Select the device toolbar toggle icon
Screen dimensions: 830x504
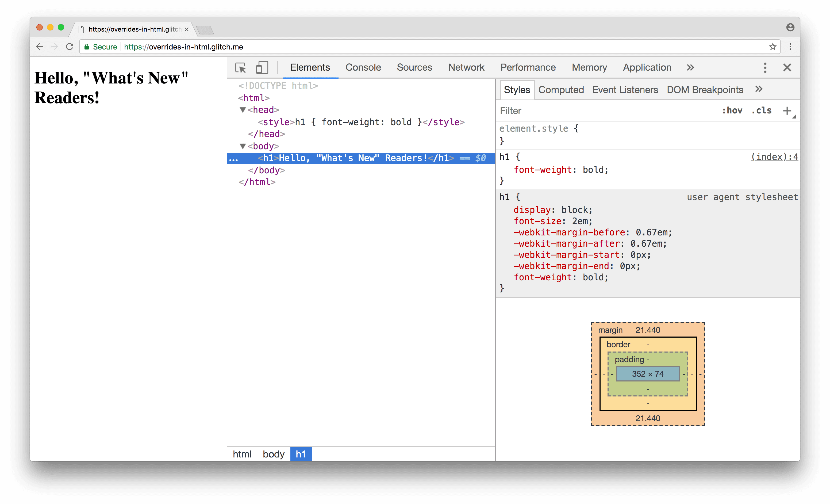[262, 67]
